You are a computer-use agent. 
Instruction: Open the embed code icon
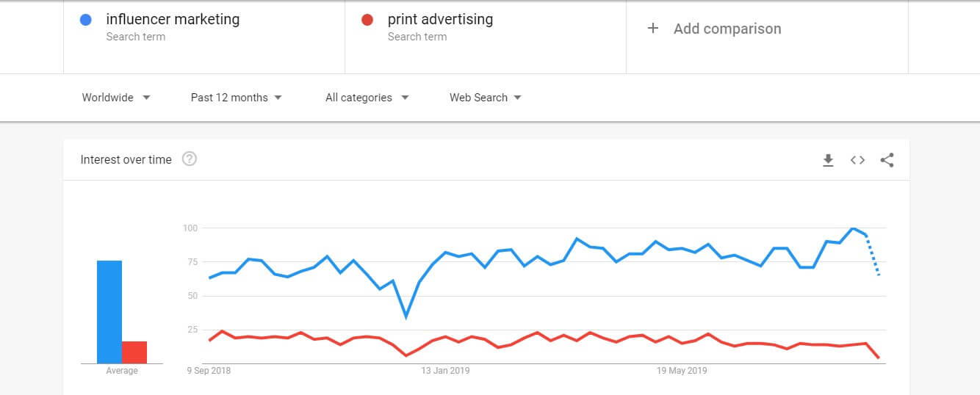pyautogui.click(x=857, y=160)
